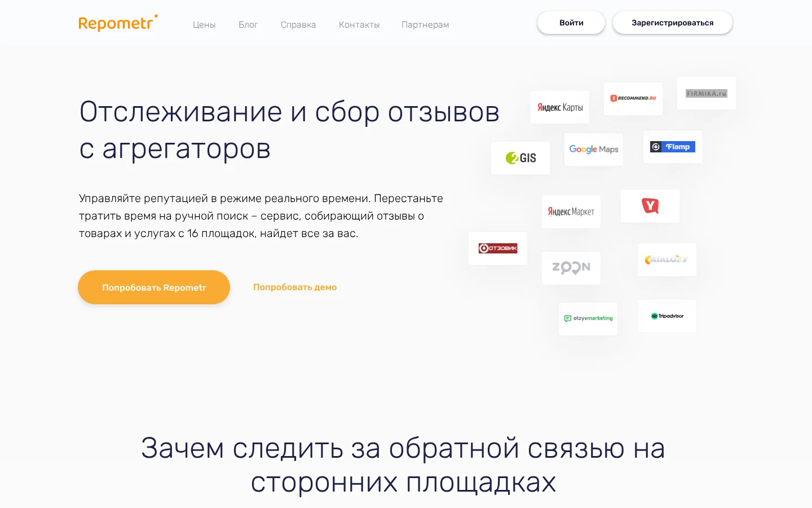Select the red Y logo card

(650, 206)
